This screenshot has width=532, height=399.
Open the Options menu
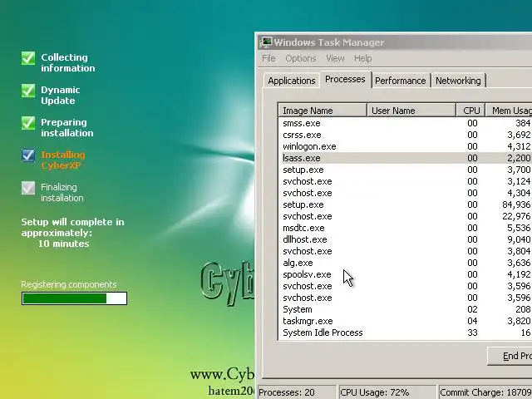click(301, 58)
